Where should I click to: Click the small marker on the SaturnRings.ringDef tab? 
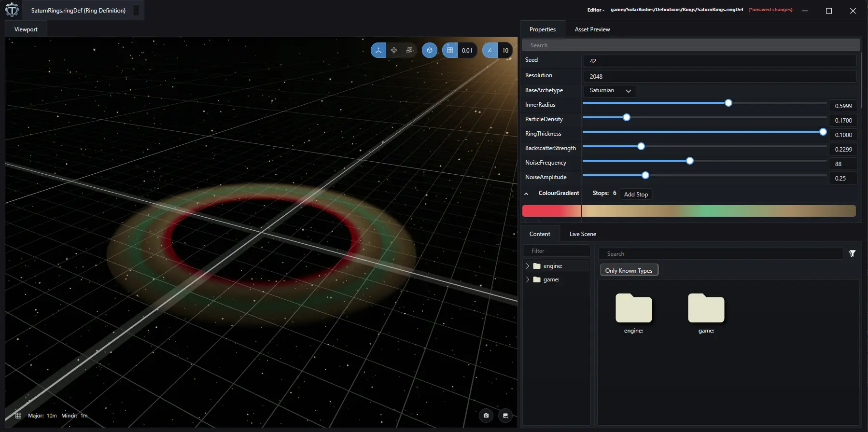point(136,10)
